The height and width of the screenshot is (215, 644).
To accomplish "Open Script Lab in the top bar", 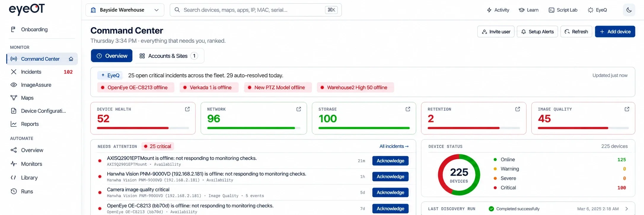I will (563, 10).
